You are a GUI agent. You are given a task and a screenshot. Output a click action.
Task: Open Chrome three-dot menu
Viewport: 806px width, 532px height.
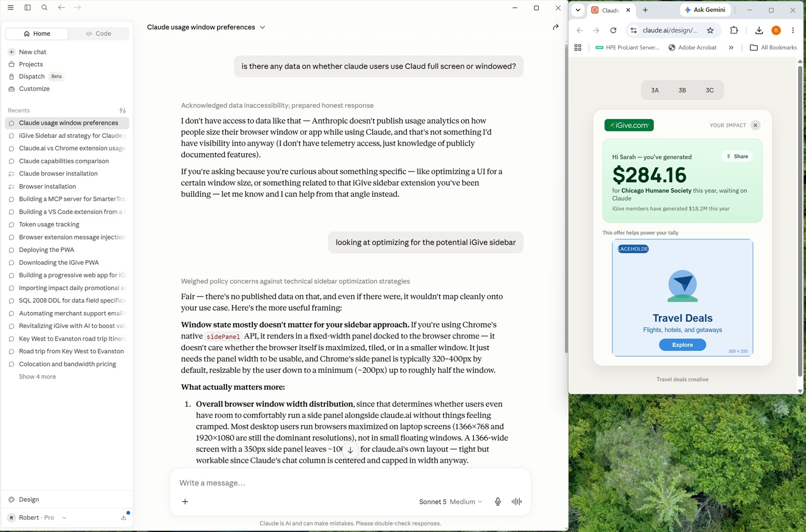[793, 30]
